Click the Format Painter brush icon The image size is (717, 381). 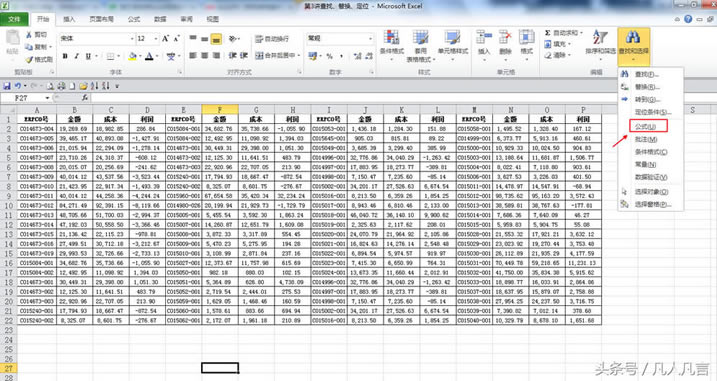tap(29, 59)
